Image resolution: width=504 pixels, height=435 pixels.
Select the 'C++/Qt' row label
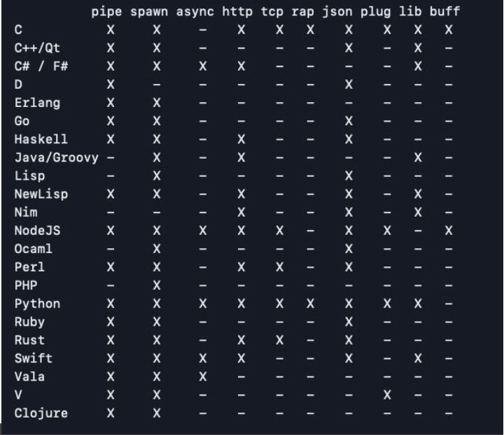point(37,48)
